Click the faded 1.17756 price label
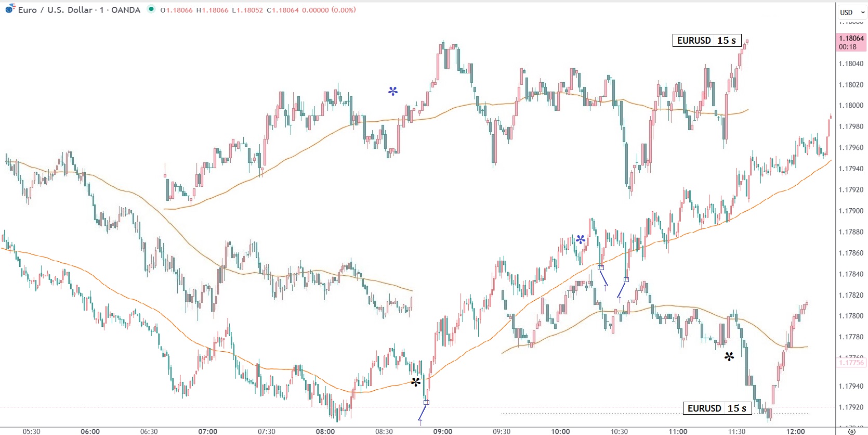 (851, 363)
